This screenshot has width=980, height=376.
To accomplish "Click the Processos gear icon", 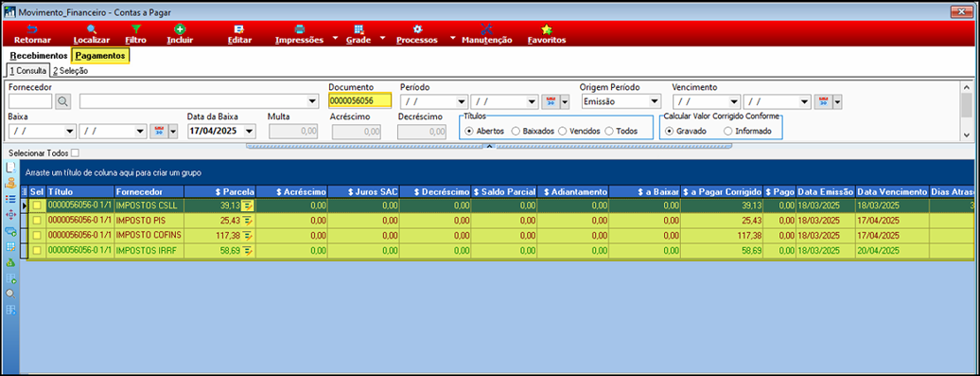I will click(417, 29).
